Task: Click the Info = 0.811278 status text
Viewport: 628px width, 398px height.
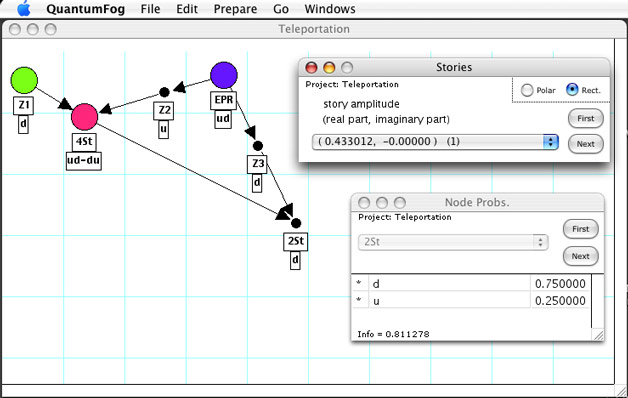Action: 393,334
